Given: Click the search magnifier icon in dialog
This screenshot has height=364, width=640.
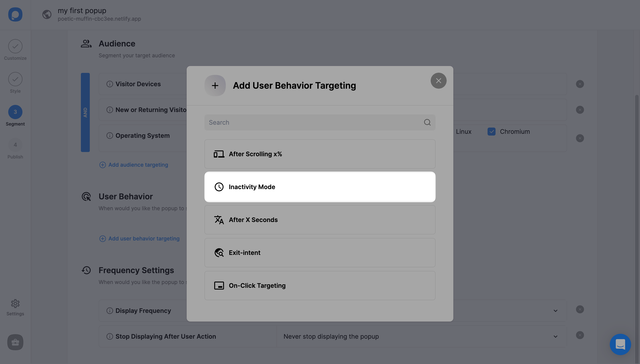Looking at the screenshot, I should pyautogui.click(x=427, y=122).
